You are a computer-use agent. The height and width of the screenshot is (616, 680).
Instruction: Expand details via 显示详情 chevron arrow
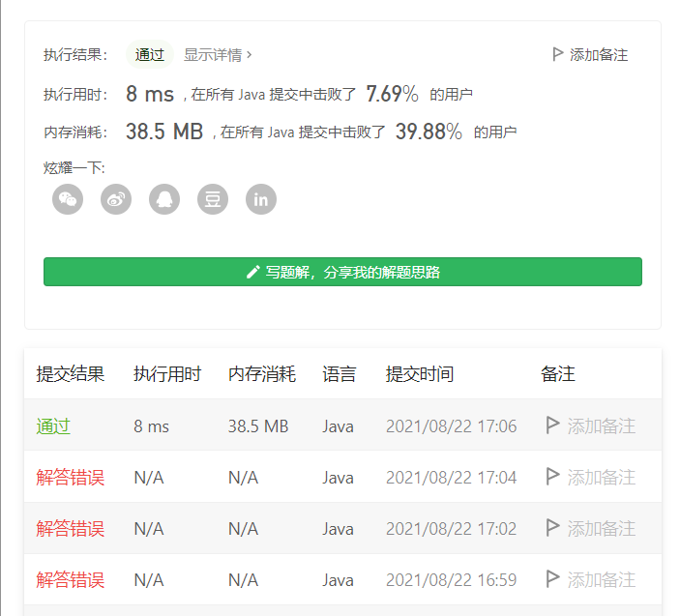click(249, 54)
